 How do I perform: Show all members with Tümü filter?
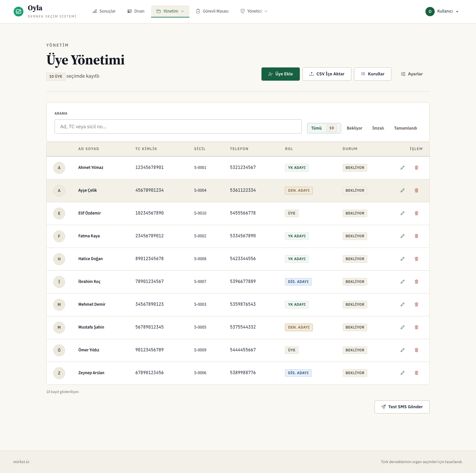[x=324, y=128]
